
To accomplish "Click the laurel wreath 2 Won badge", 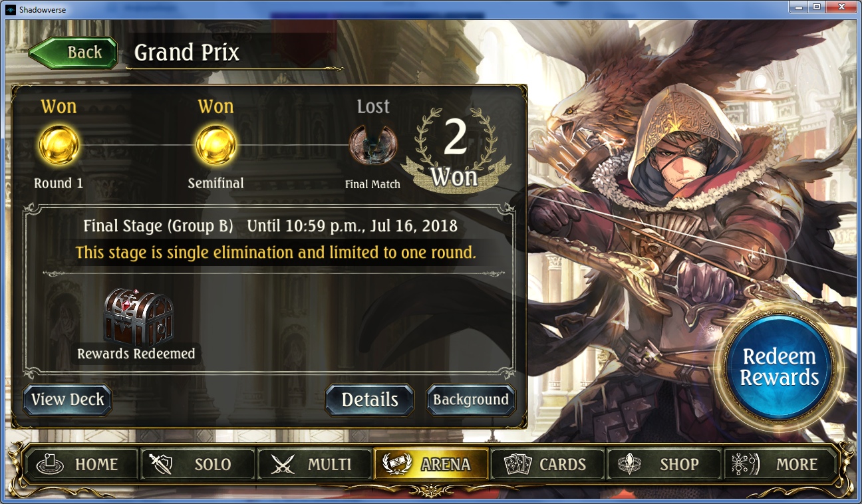I will (x=456, y=150).
